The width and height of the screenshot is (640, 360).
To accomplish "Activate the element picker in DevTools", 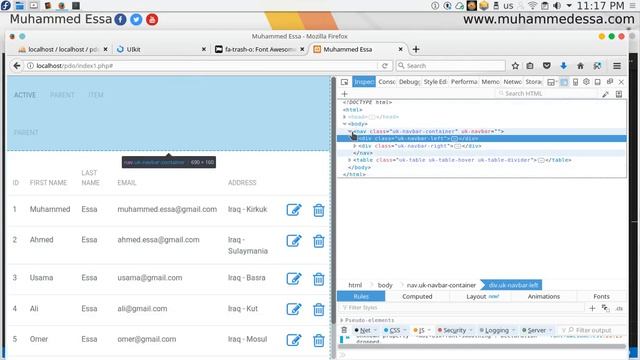I will (344, 82).
